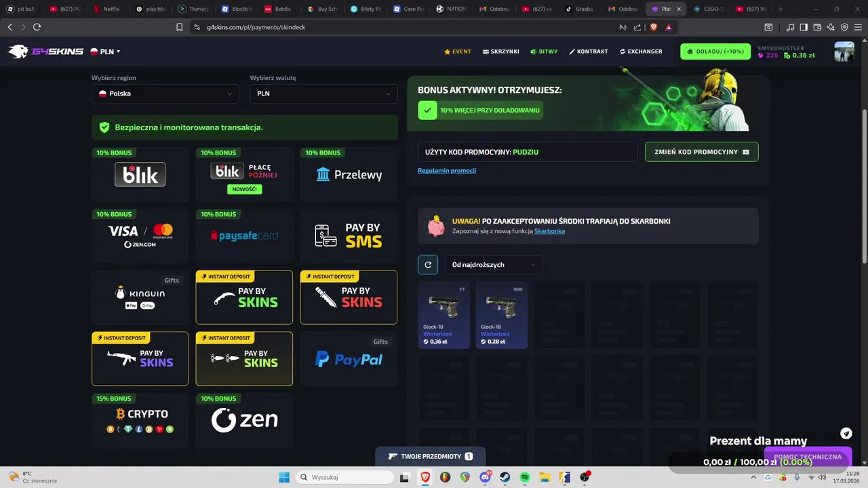This screenshot has width=868, height=488.
Task: Open KONTRAKT menu item
Action: click(x=589, y=52)
